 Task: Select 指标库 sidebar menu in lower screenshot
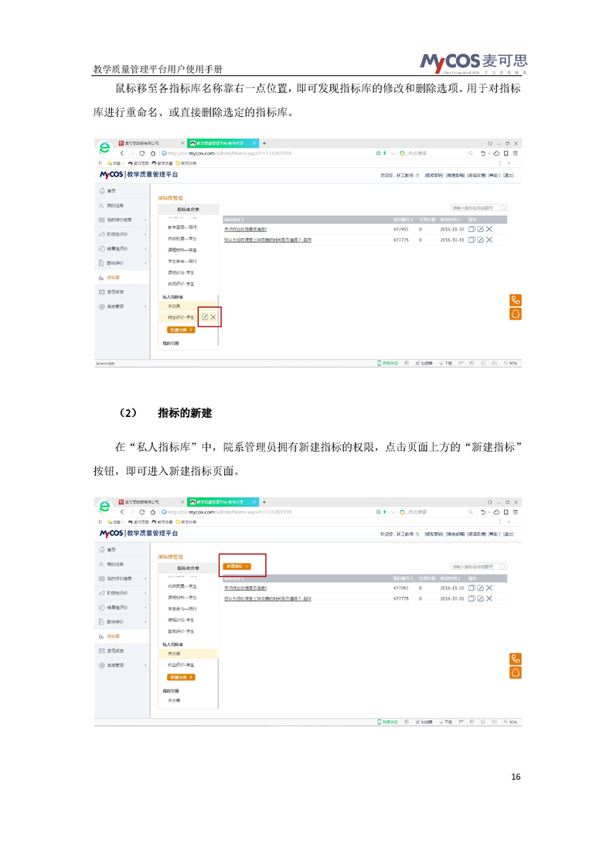[x=121, y=636]
